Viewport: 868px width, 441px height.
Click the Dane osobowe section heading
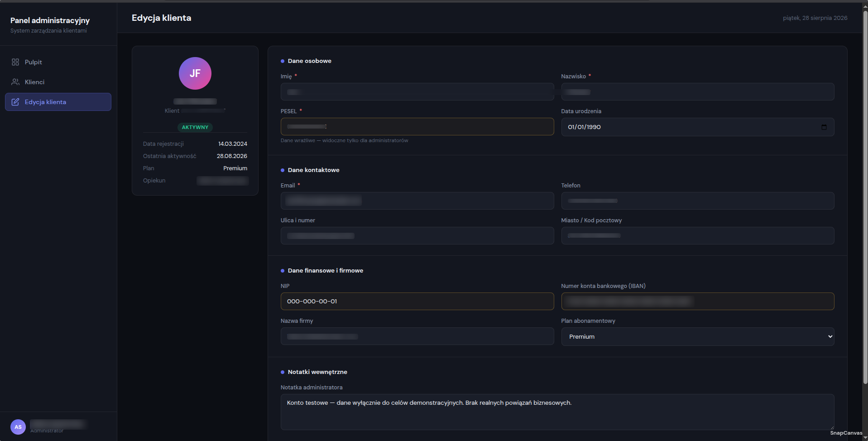pyautogui.click(x=309, y=61)
